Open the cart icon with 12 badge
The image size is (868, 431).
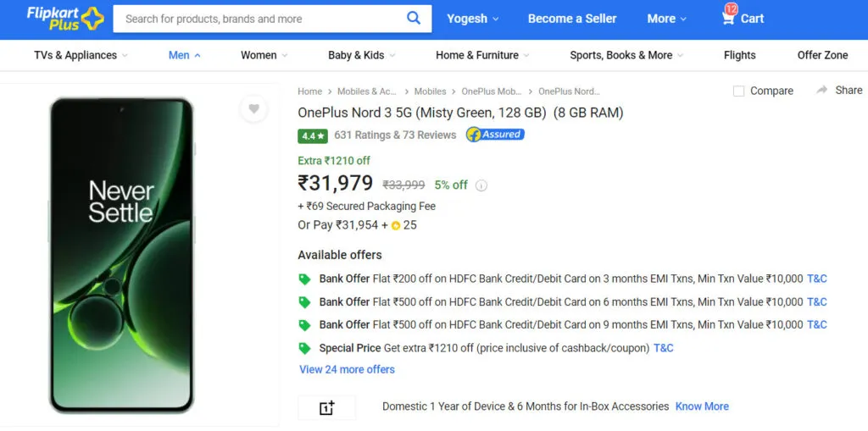tap(728, 17)
